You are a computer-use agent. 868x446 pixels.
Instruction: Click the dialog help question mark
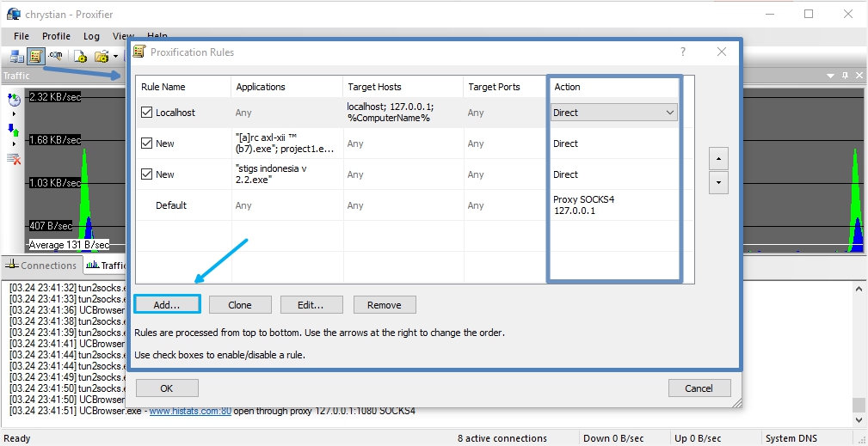point(682,52)
